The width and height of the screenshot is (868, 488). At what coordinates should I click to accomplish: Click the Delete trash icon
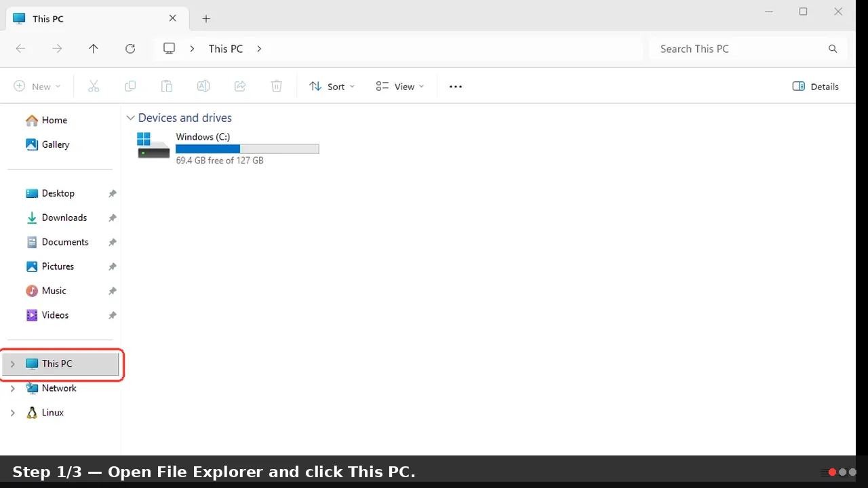276,86
